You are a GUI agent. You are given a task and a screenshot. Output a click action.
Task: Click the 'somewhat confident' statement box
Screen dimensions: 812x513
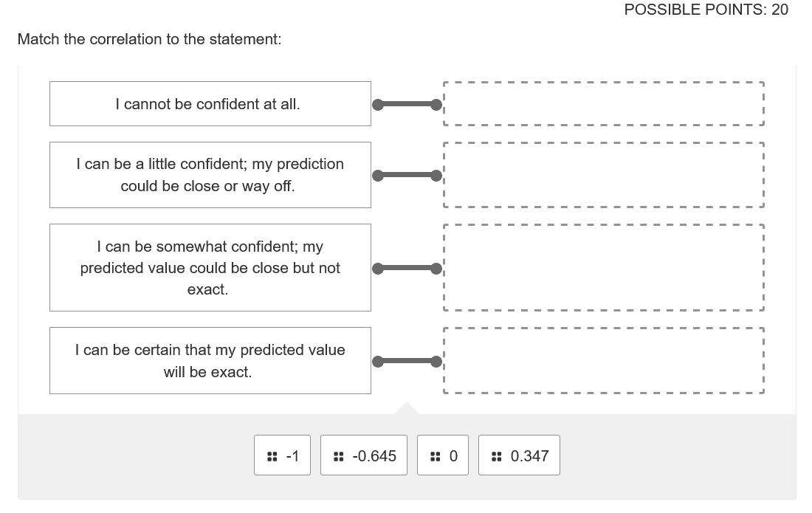(x=210, y=267)
